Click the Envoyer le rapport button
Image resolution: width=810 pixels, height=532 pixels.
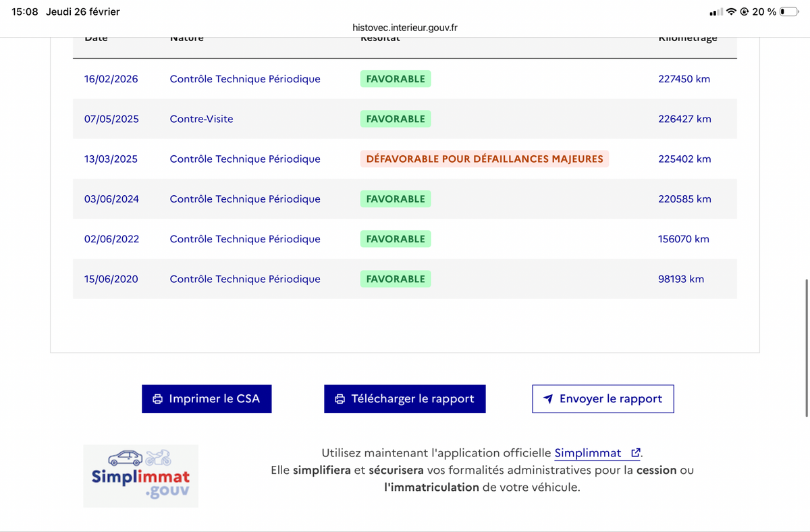pyautogui.click(x=603, y=399)
